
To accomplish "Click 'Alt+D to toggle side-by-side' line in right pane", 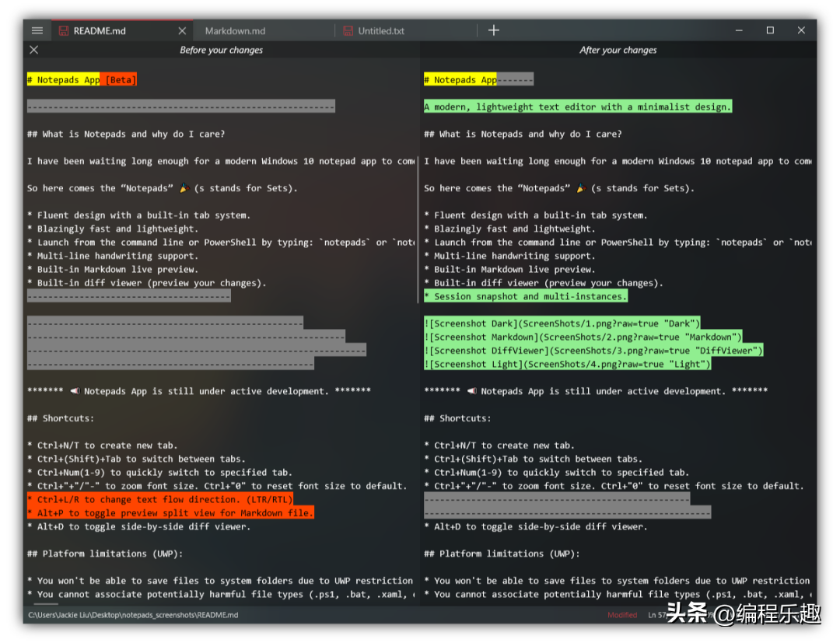I will pos(536,526).
